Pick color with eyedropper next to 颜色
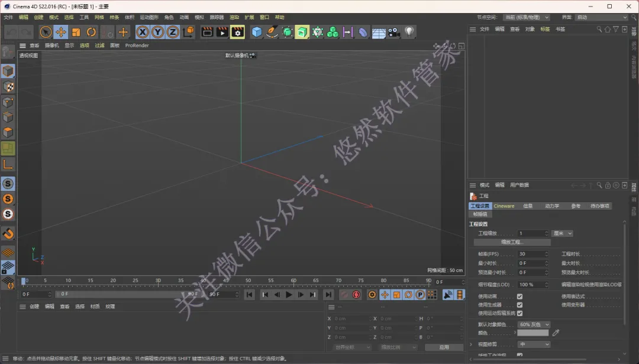 pos(556,333)
